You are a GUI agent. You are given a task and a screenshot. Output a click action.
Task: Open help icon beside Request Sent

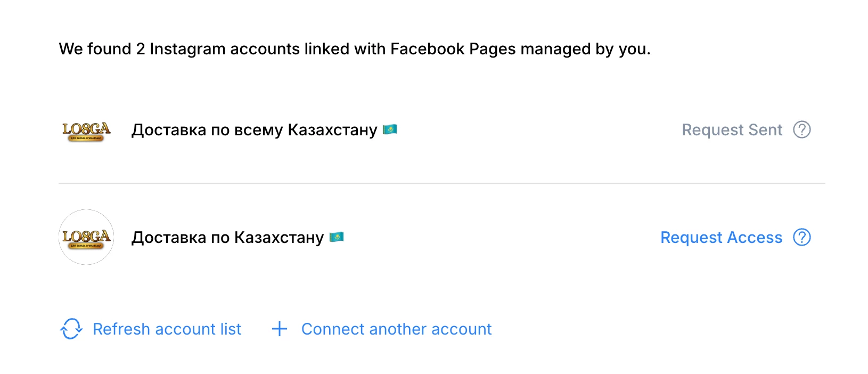[x=802, y=129]
